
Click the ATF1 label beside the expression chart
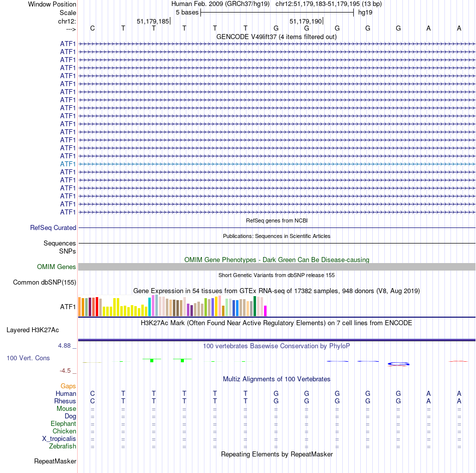click(x=68, y=307)
